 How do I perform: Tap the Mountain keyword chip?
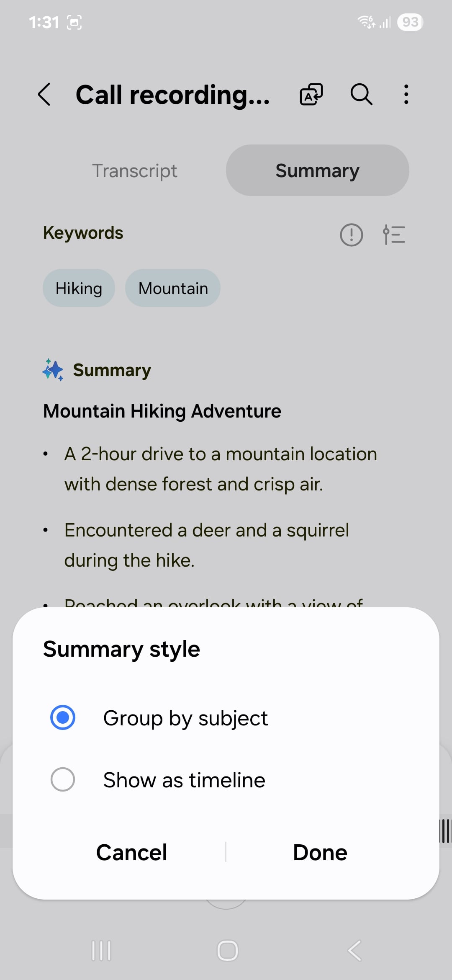pyautogui.click(x=173, y=288)
